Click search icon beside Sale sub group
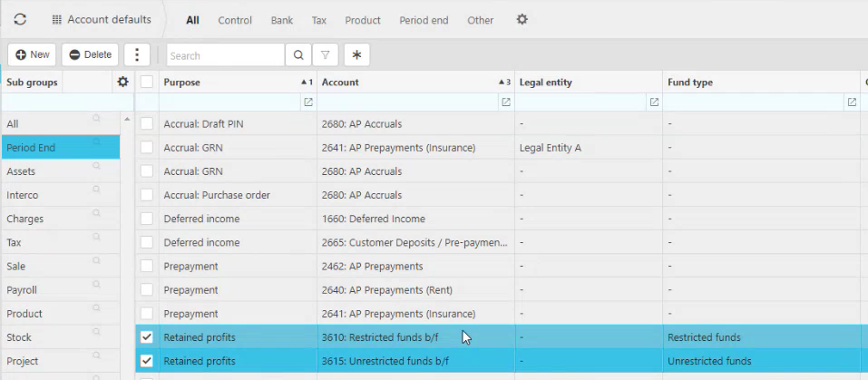This screenshot has height=380, width=868. coord(96,260)
